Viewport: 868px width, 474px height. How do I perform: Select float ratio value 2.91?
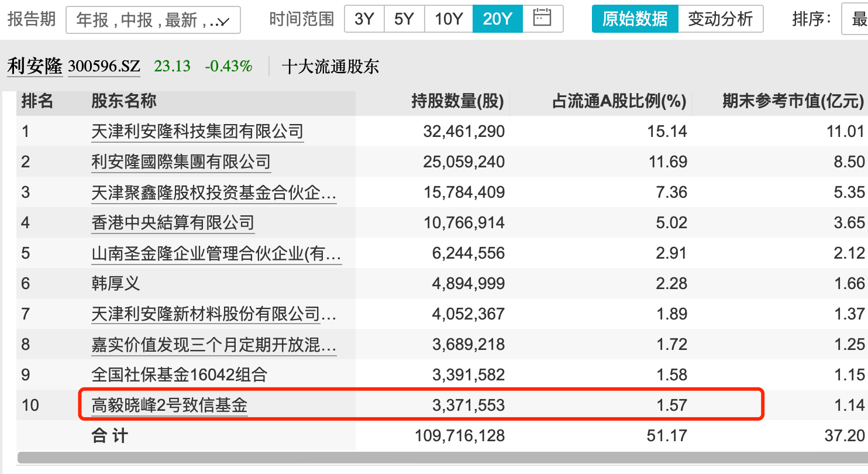(x=671, y=253)
